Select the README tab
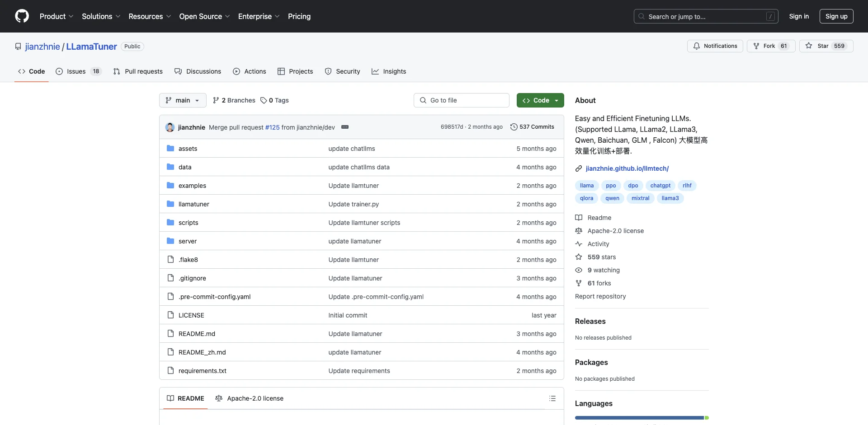The height and width of the screenshot is (425, 868). [185, 398]
